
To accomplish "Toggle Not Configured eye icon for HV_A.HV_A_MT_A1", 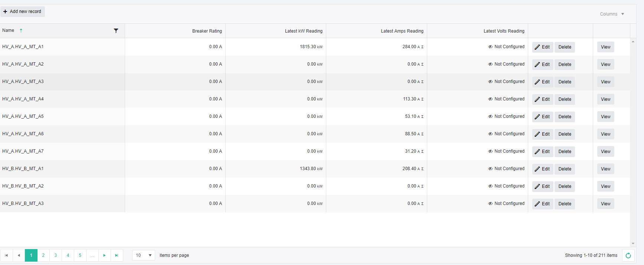I will click(490, 47).
